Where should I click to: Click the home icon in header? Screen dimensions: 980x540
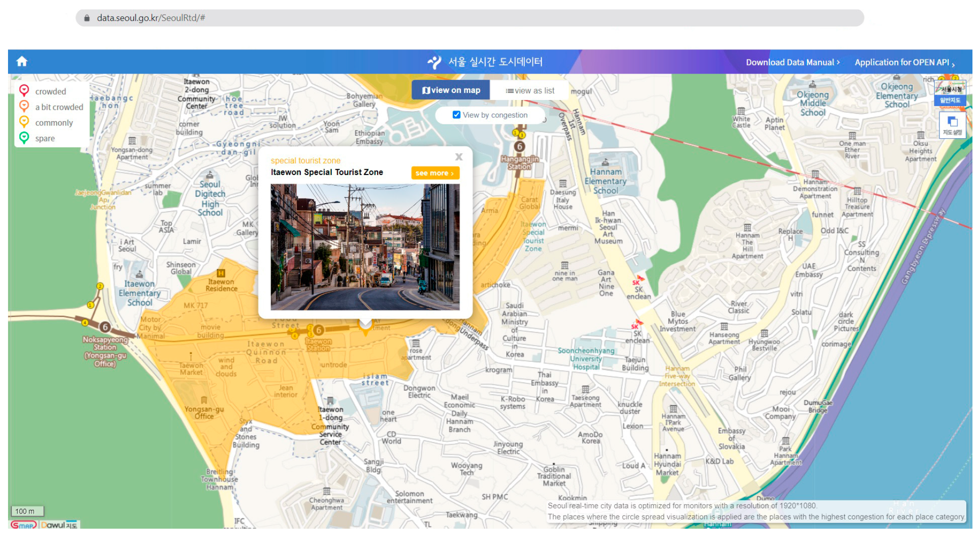click(22, 61)
